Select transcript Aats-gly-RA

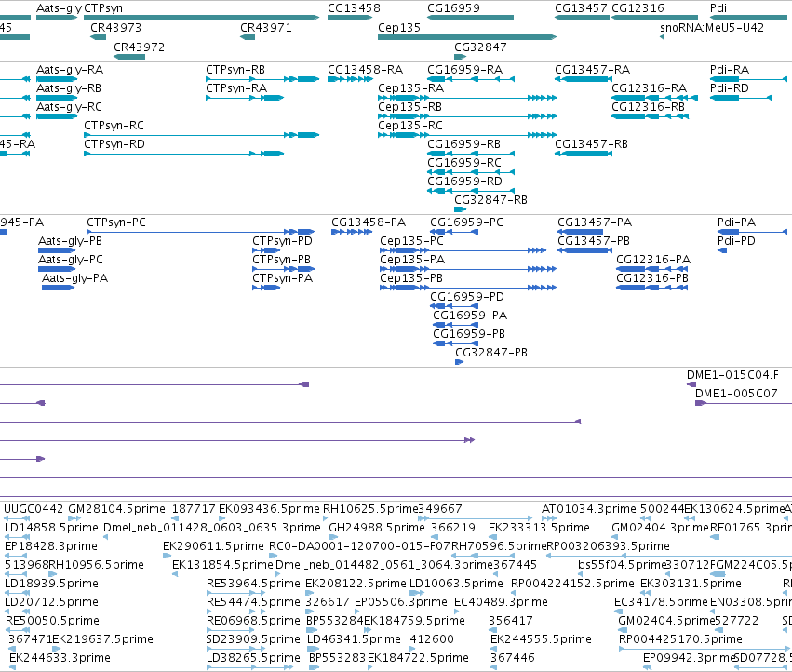point(70,70)
